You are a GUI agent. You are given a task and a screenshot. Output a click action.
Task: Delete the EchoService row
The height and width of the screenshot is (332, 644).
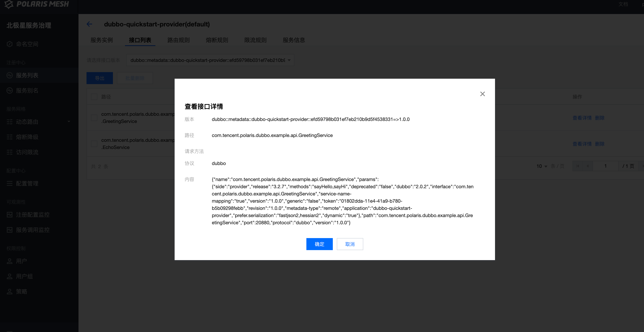600,144
